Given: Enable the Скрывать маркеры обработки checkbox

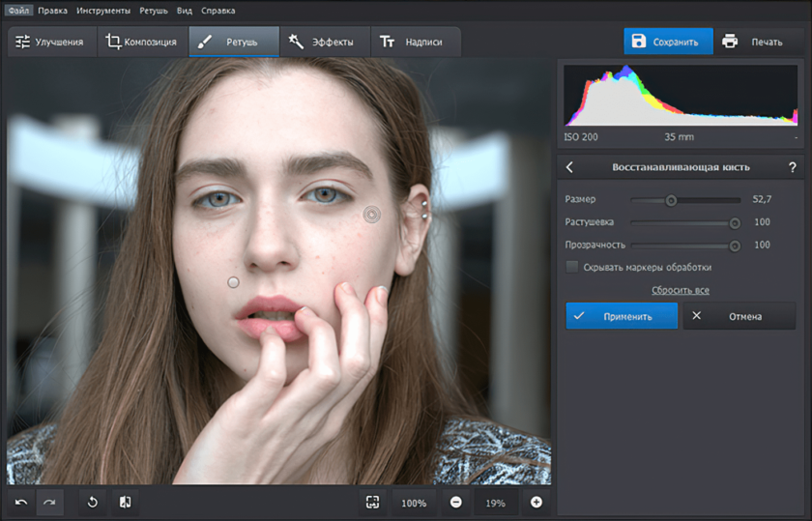Looking at the screenshot, I should pyautogui.click(x=572, y=267).
